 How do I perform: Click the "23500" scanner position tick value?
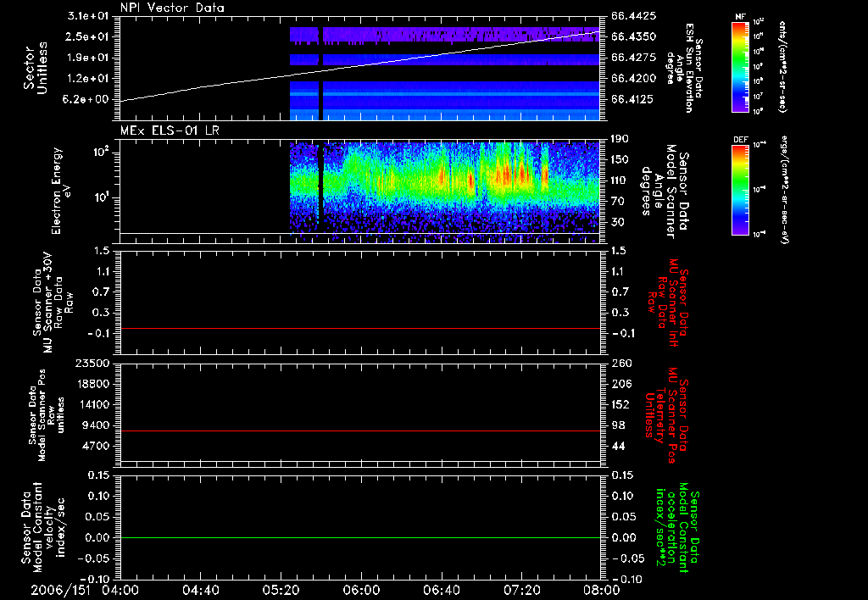(x=92, y=364)
